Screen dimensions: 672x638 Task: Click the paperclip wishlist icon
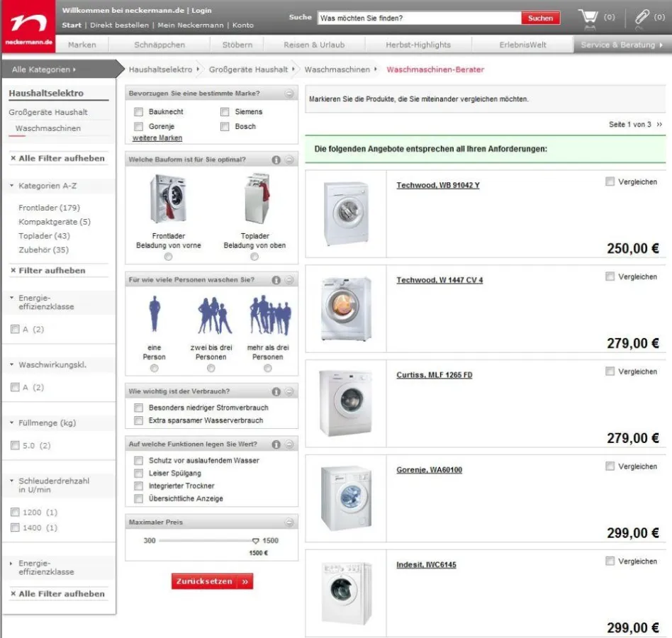[x=642, y=17]
